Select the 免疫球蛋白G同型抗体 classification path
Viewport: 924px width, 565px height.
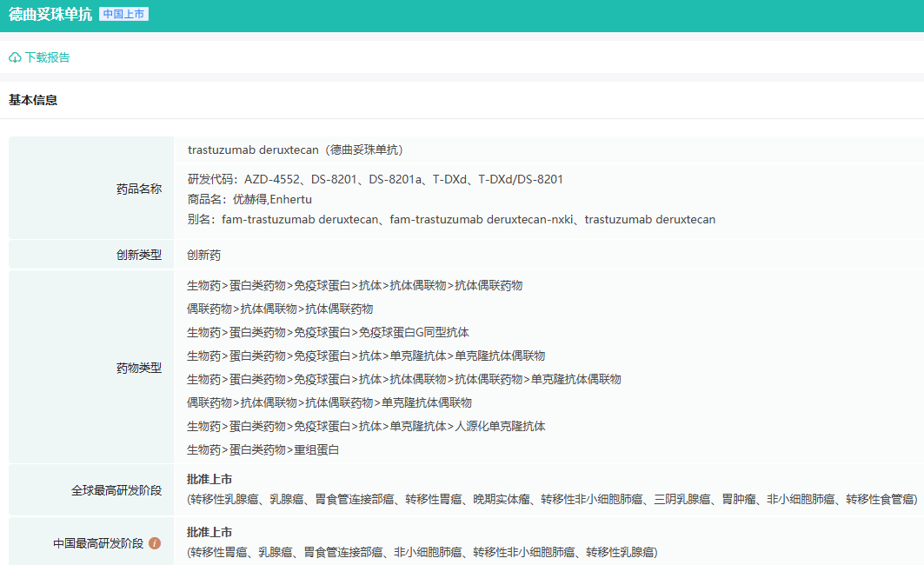[x=328, y=333]
